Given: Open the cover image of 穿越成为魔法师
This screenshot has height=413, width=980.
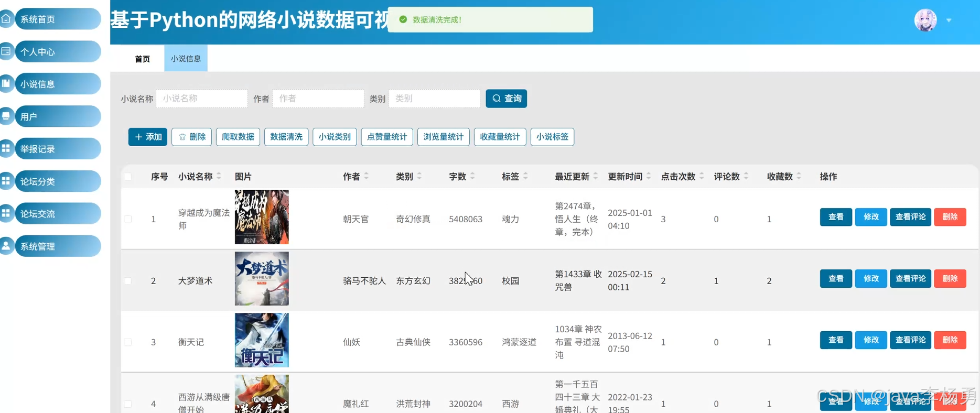Looking at the screenshot, I should (262, 217).
